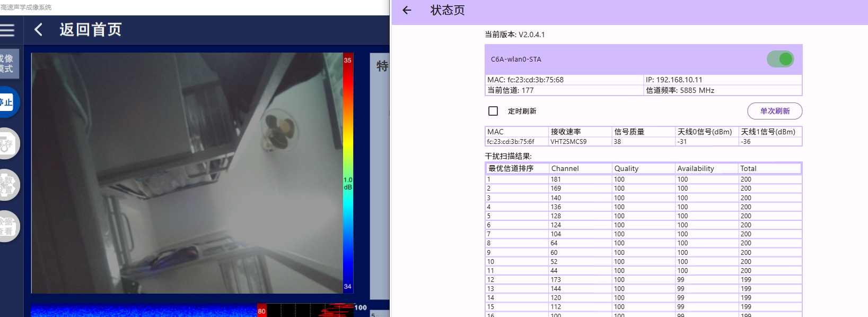Click the 返回首页 title text

(x=91, y=29)
